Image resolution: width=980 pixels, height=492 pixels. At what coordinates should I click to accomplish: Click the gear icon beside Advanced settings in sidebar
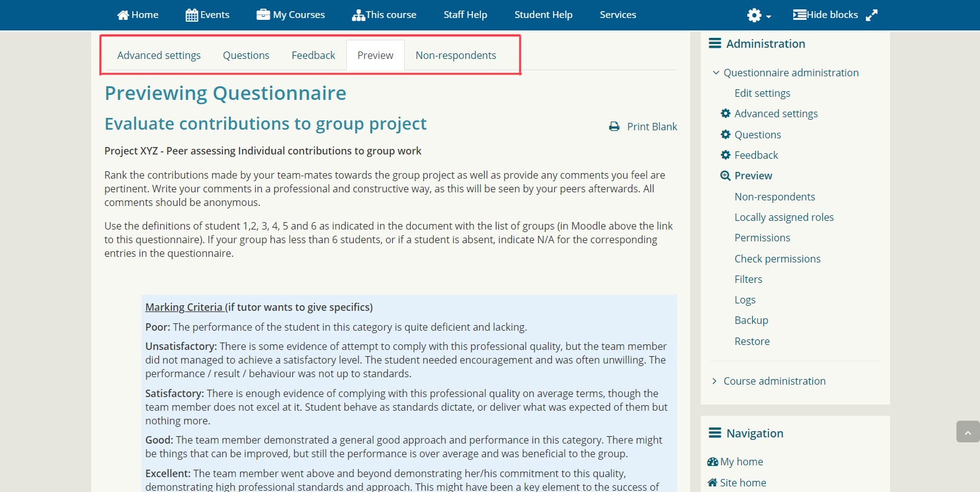coord(726,114)
